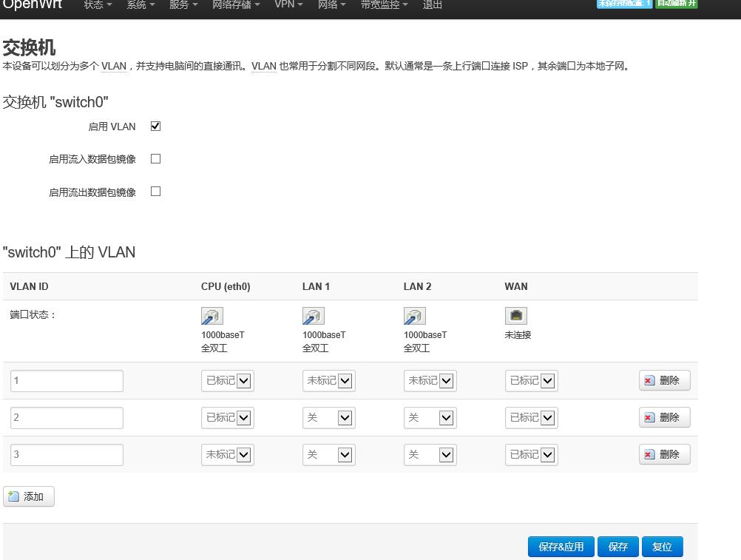Focus the VLAN ID 1 input field

click(67, 381)
